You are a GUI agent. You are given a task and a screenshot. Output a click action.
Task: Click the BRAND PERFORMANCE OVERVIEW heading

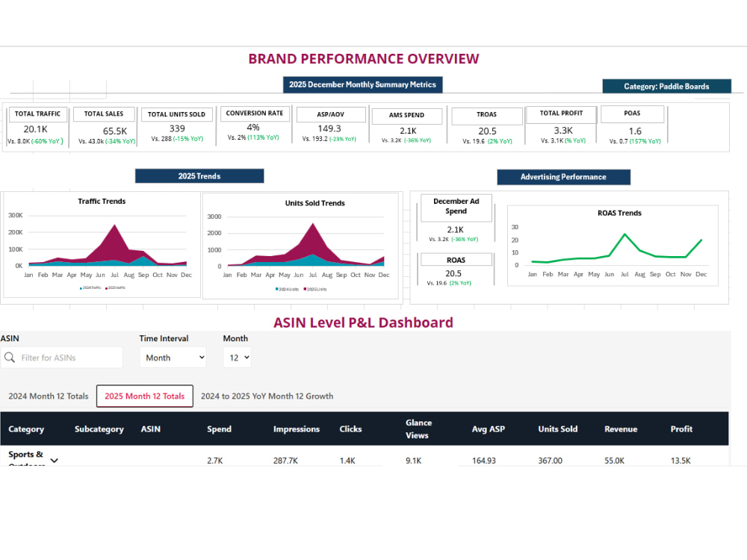coord(364,58)
